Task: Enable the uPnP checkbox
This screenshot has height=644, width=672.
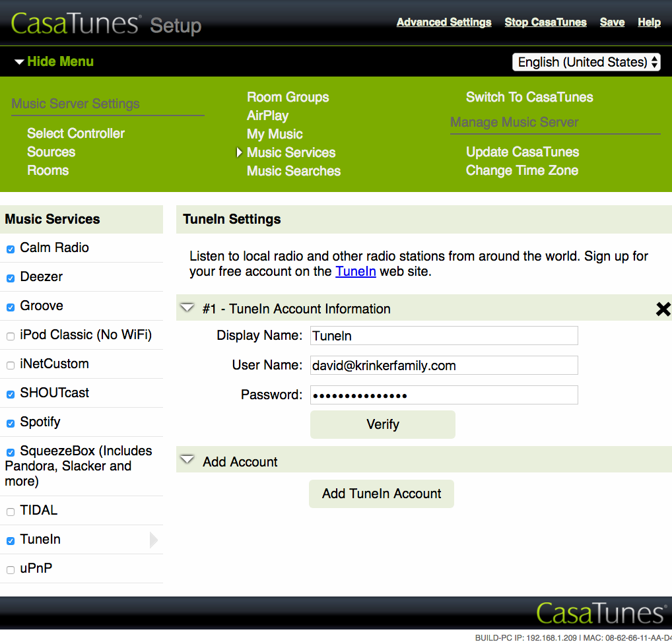Action: point(11,570)
